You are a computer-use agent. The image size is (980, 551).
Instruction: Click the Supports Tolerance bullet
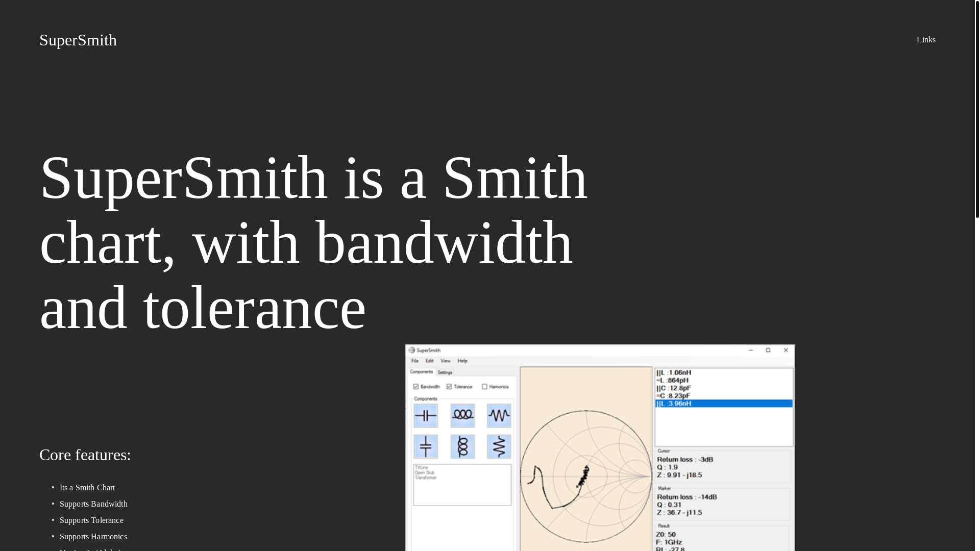pos(91,520)
